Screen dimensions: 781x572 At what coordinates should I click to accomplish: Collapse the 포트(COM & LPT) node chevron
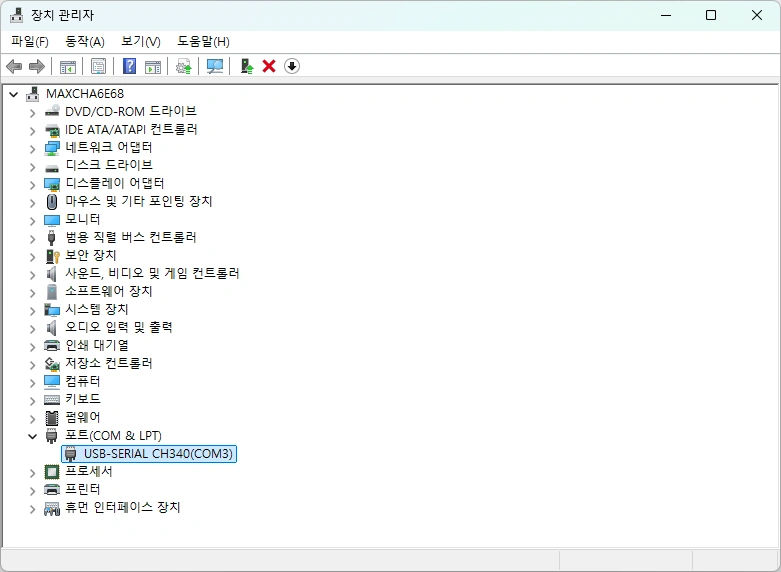(32, 436)
